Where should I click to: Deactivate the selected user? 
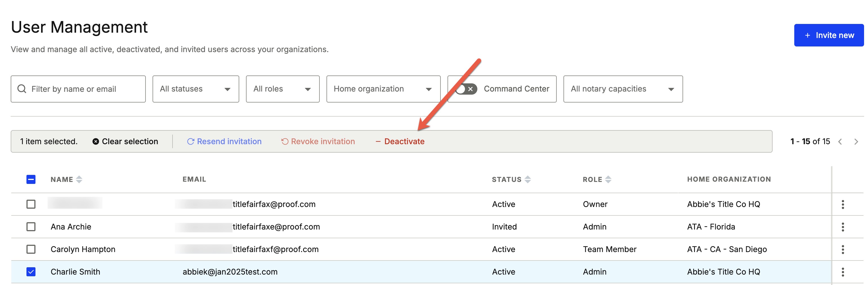click(400, 141)
